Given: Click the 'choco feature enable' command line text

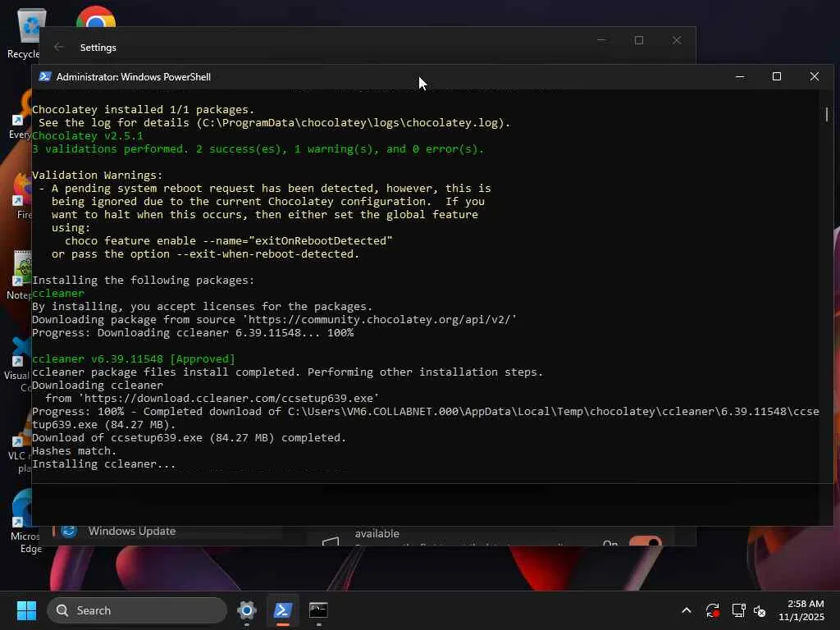Looking at the screenshot, I should (229, 241).
